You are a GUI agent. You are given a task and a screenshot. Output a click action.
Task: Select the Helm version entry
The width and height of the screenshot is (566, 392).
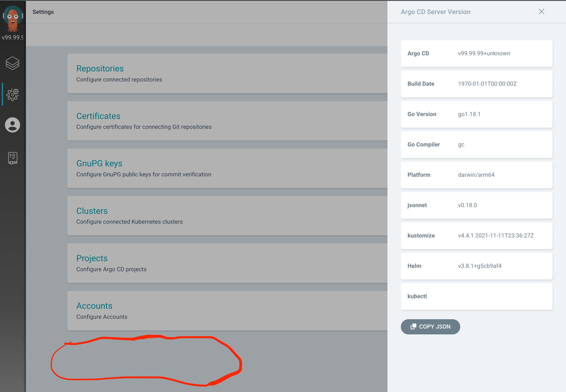476,266
